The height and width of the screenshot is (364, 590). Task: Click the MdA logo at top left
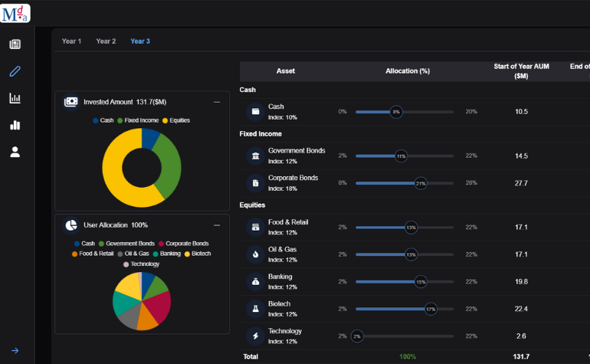(x=15, y=12)
